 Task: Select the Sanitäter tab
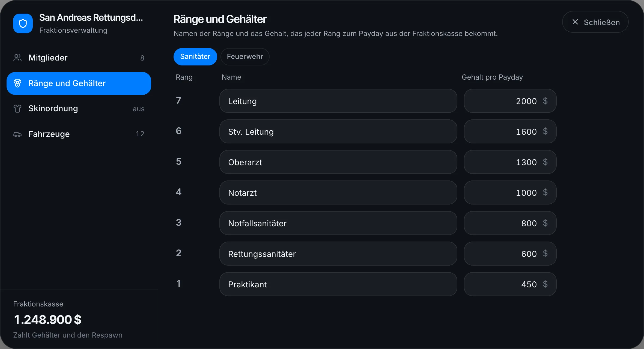click(195, 57)
